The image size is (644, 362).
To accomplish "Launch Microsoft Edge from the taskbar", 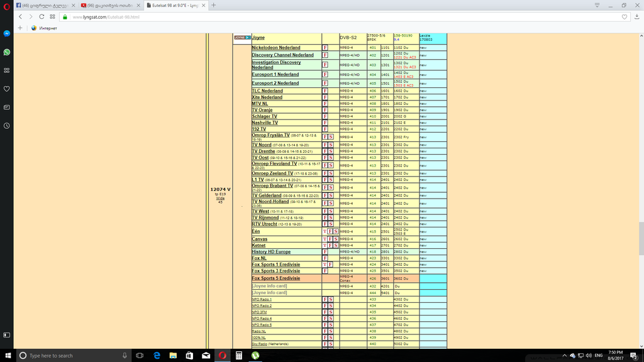I will coord(157,356).
